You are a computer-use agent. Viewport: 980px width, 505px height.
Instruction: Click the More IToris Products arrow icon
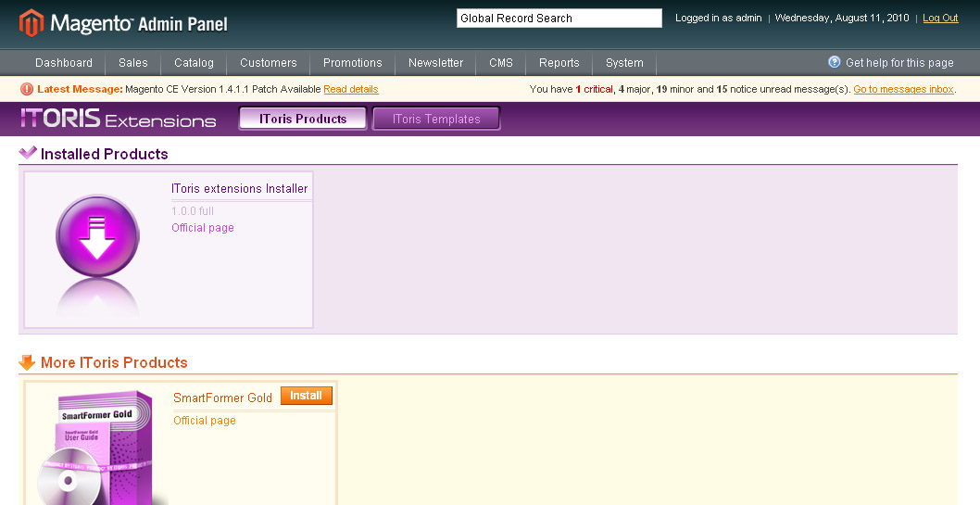click(27, 362)
